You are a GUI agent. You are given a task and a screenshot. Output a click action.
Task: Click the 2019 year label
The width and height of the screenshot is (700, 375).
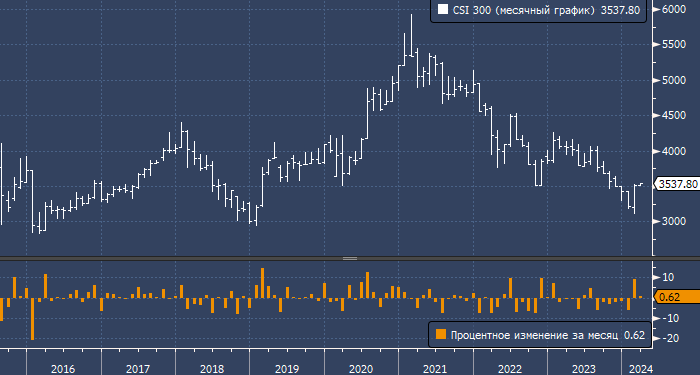pos(287,369)
